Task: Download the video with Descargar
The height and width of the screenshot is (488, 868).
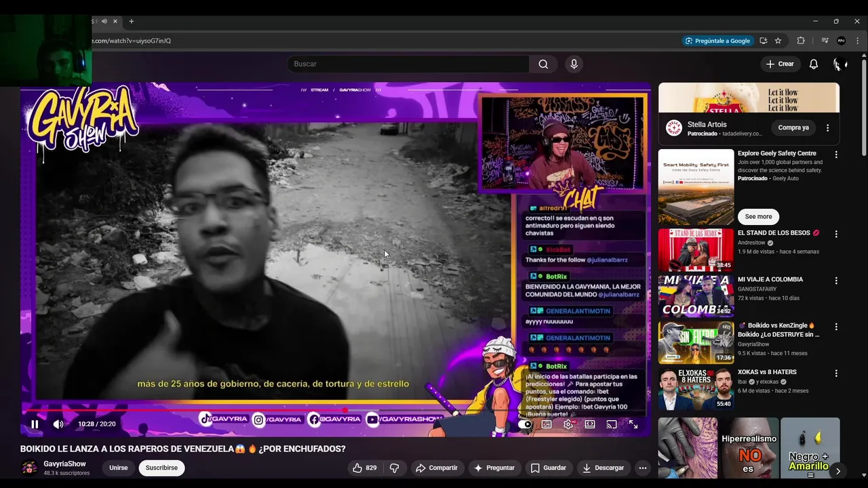Action: click(x=604, y=468)
